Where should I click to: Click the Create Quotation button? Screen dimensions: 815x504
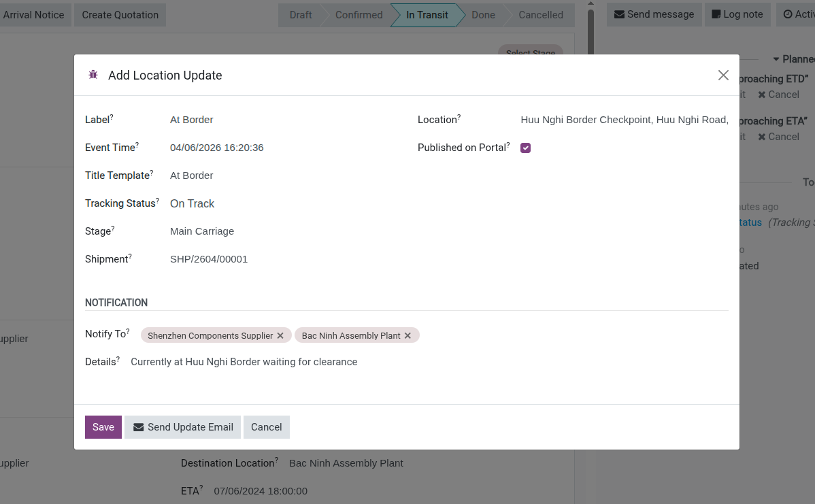point(120,15)
